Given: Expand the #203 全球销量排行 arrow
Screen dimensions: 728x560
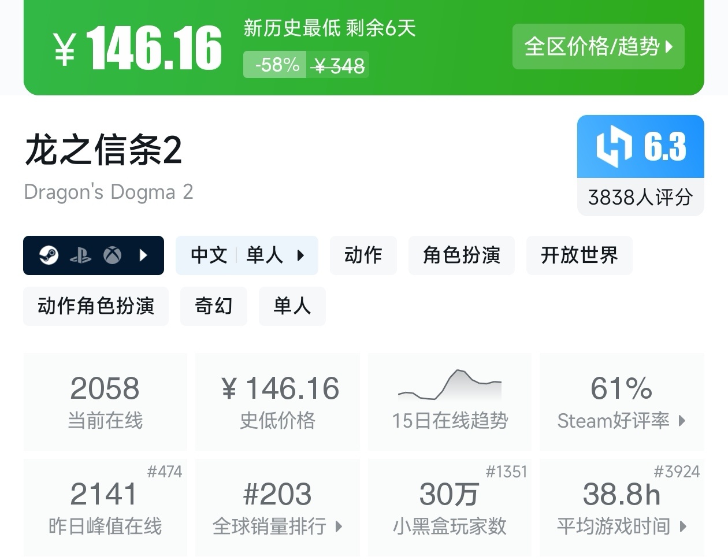Looking at the screenshot, I should coord(339,526).
